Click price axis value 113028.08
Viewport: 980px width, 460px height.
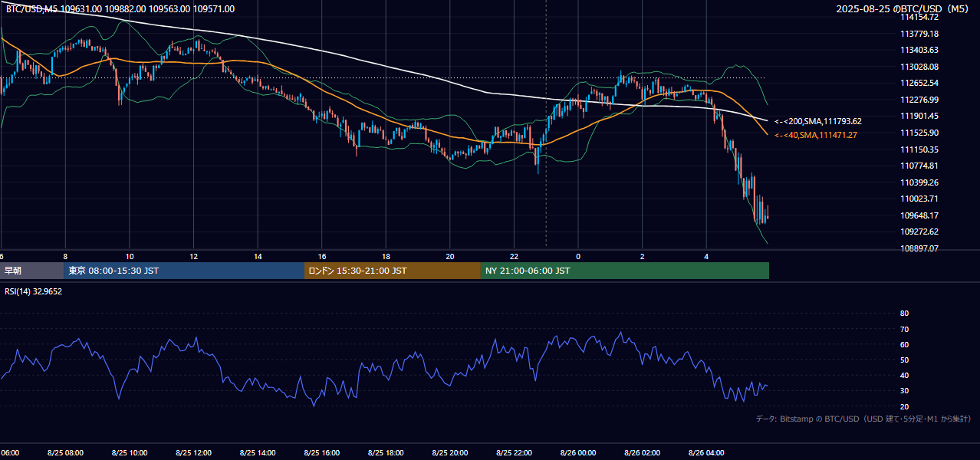pyautogui.click(x=919, y=67)
